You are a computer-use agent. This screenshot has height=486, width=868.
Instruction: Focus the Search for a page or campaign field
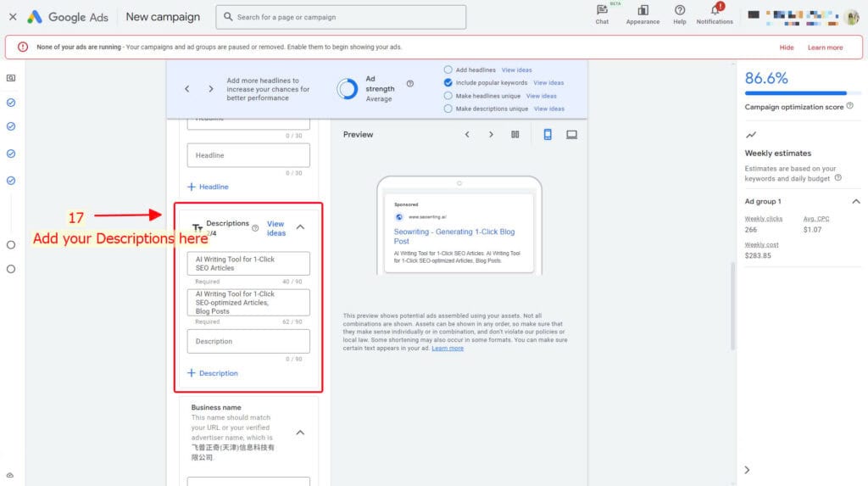(x=341, y=17)
